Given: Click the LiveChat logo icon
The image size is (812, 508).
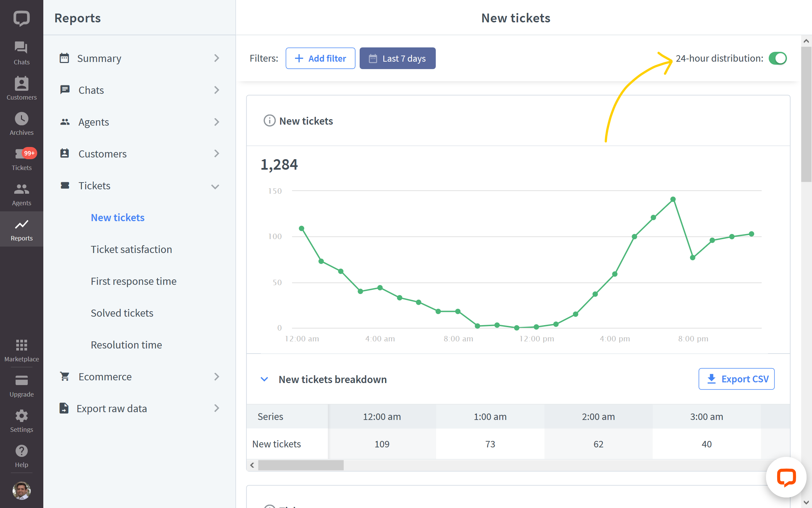Looking at the screenshot, I should pyautogui.click(x=21, y=18).
